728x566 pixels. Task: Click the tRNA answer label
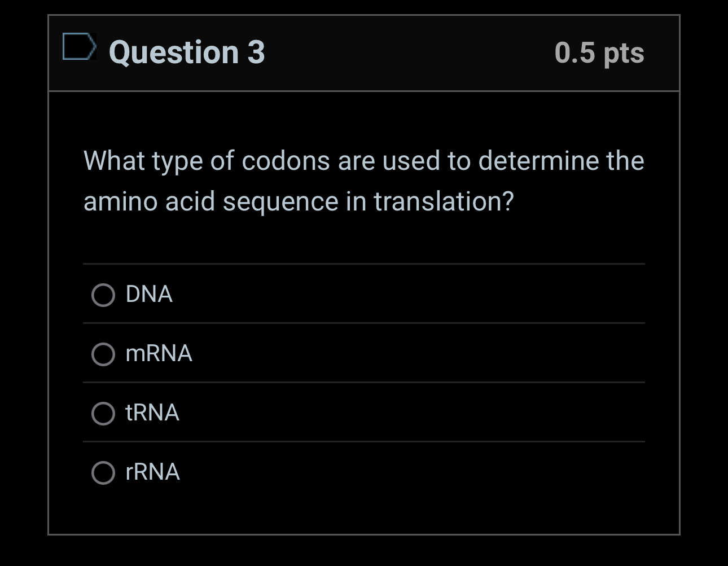(151, 414)
